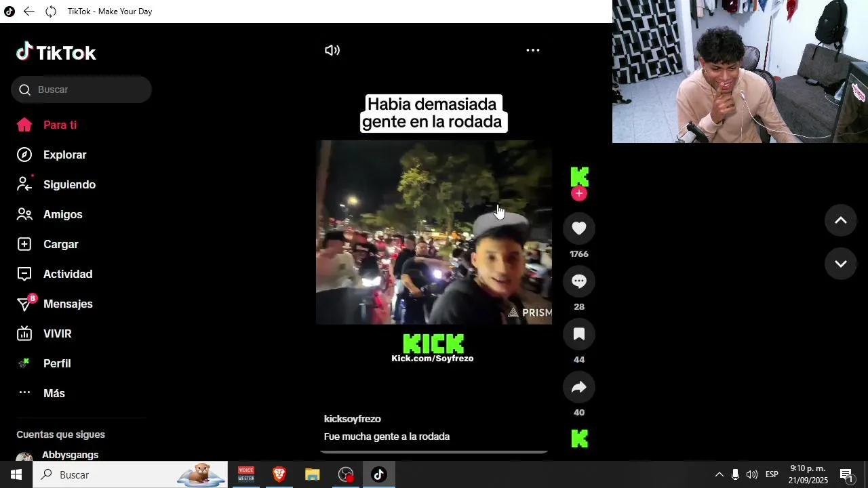Click the caption 'Fue mucha gente a la rodada'

click(x=387, y=436)
